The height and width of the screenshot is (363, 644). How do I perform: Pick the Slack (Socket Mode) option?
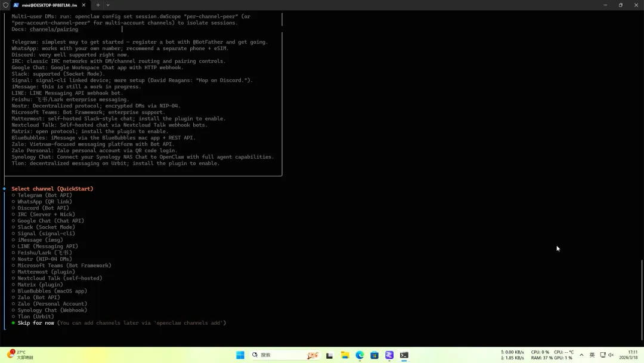[43, 227]
